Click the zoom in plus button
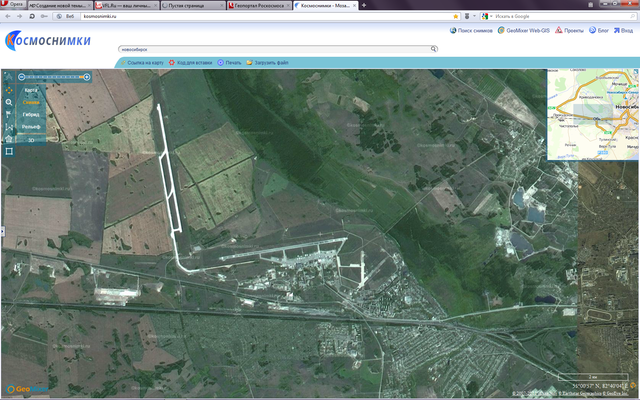Viewport: 640px width, 400px height. 86,77
